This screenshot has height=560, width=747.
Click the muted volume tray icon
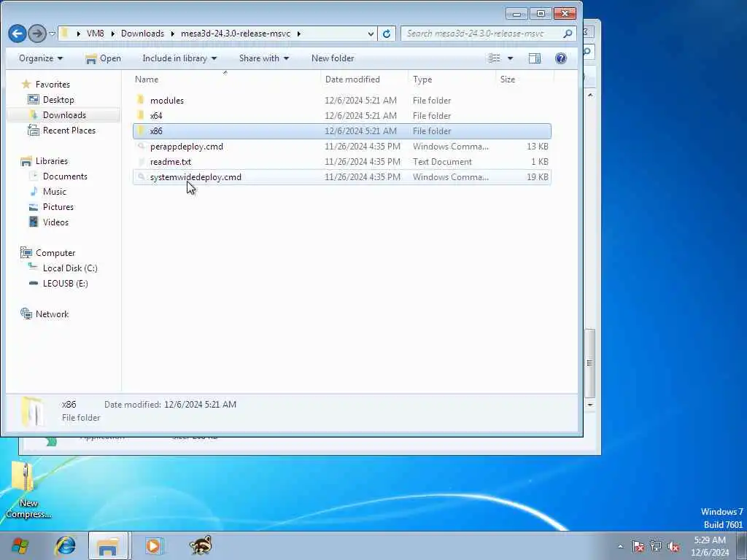(x=673, y=546)
